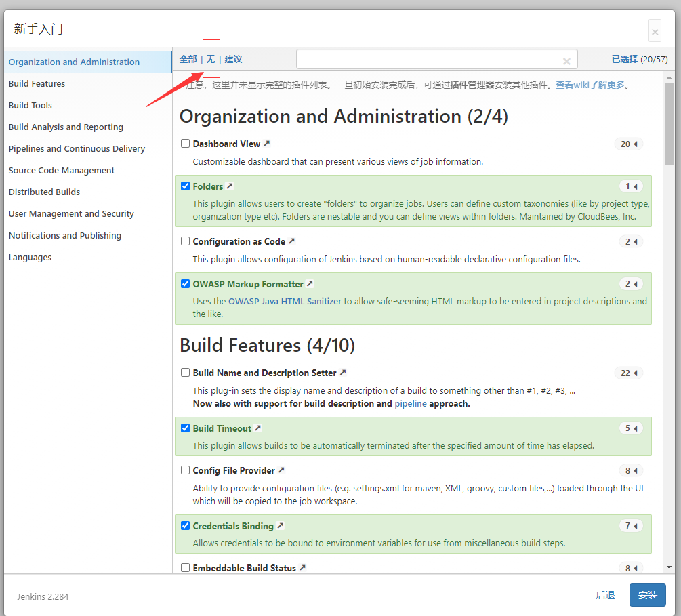
Task: Open OWASP Markup Formatter external link icon
Action: point(310,283)
